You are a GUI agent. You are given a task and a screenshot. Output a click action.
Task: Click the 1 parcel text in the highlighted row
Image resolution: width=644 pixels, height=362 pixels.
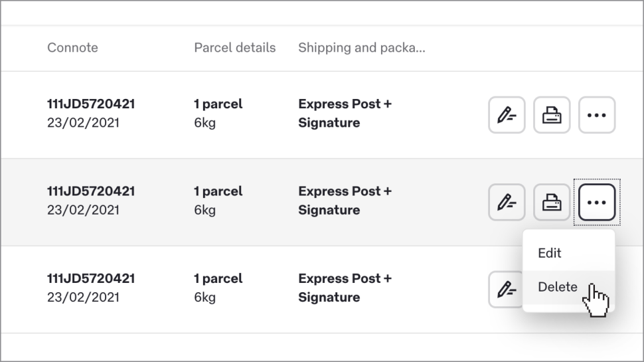click(x=218, y=191)
